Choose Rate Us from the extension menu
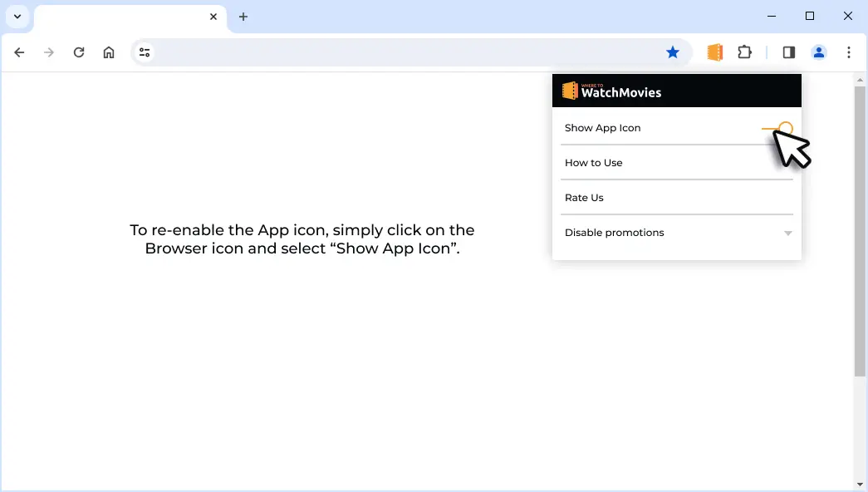Screen dimensions: 868x492 (x=584, y=197)
